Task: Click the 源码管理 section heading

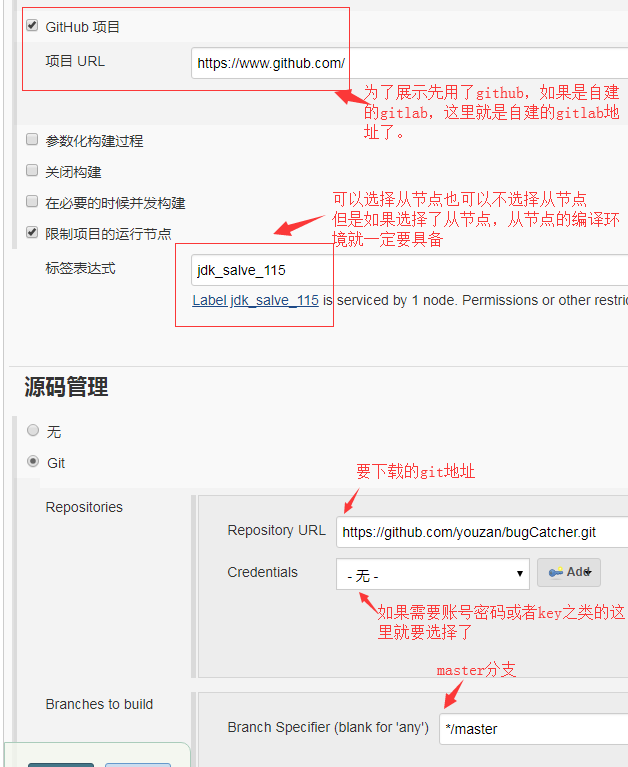Action: 66,387
